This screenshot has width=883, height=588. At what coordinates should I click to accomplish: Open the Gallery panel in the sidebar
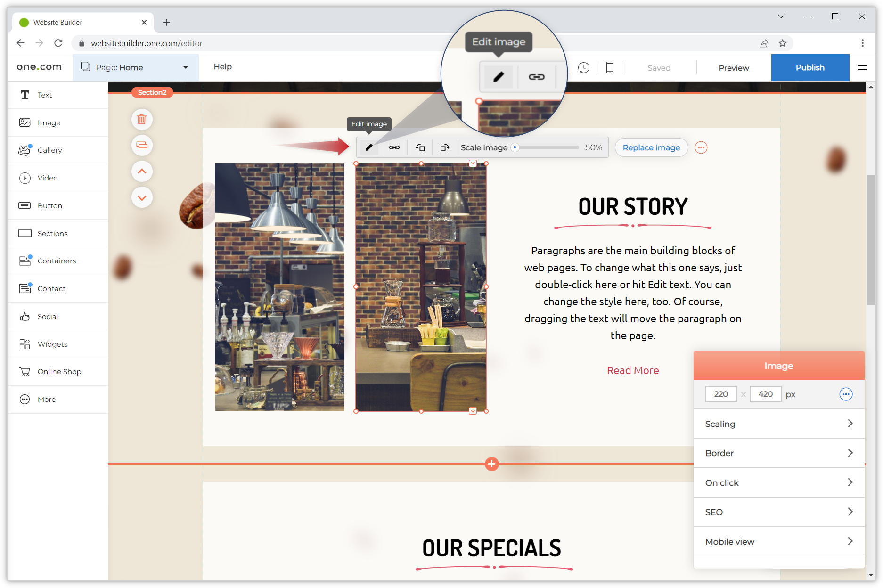coord(49,150)
